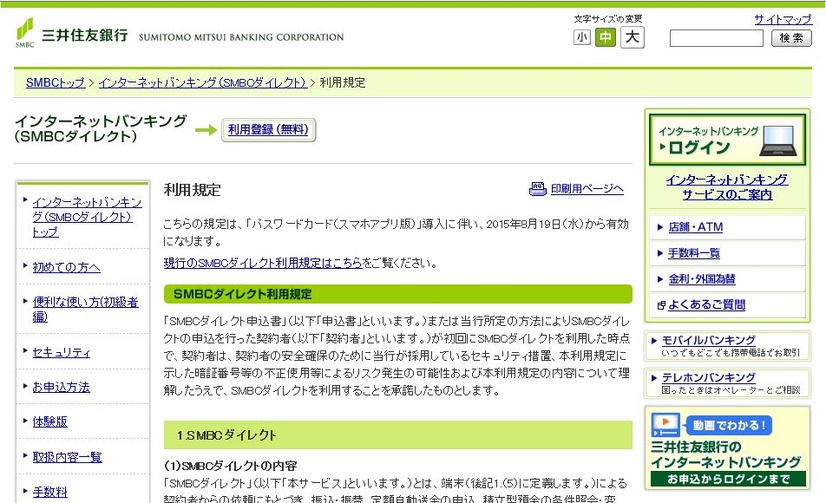Screen dimensions: 826x503
Task: Click the 利用登録(無料) button
Action: coord(268,130)
